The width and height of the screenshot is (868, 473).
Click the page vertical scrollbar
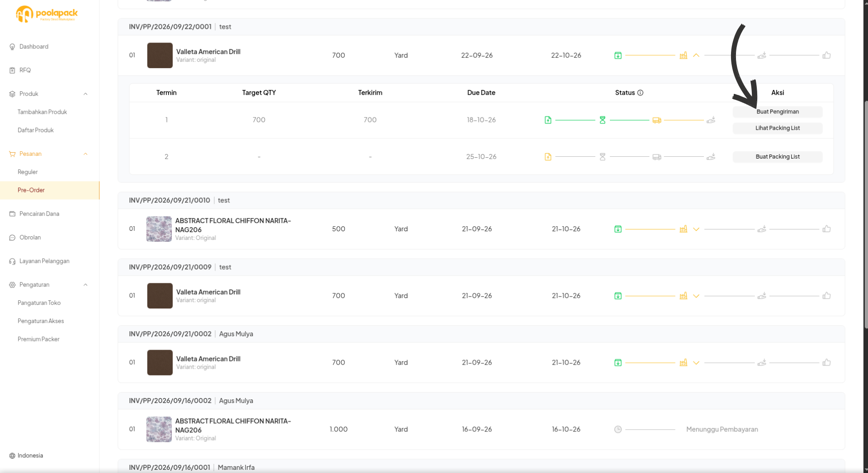point(866,215)
